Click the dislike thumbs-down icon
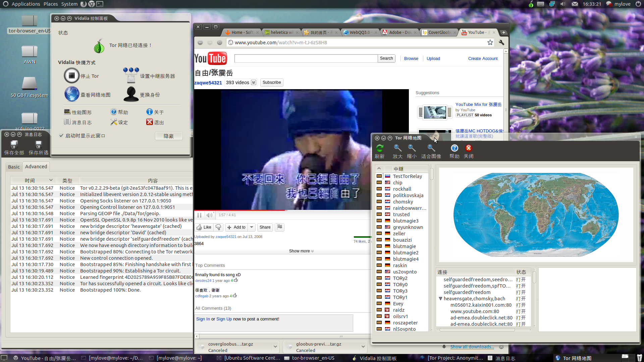 (218, 227)
